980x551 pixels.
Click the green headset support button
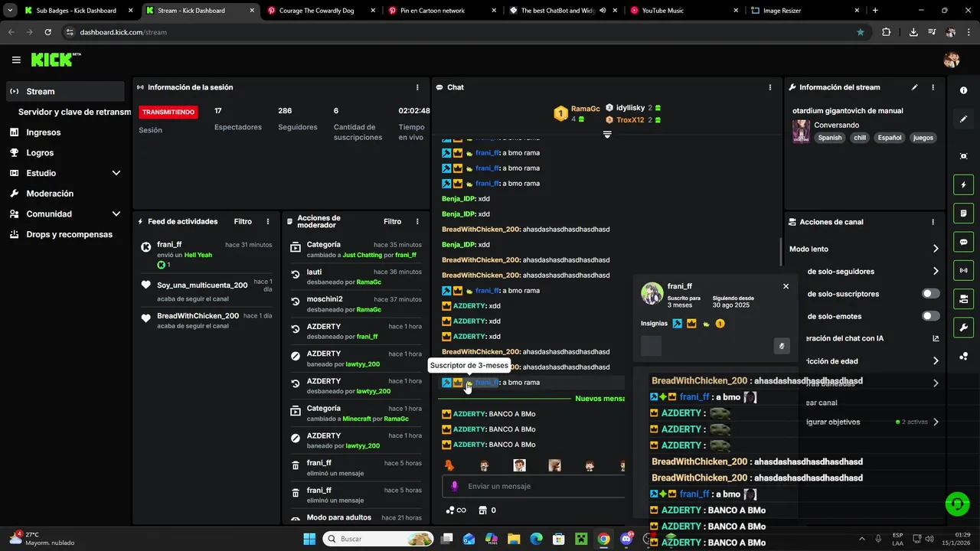(x=957, y=504)
